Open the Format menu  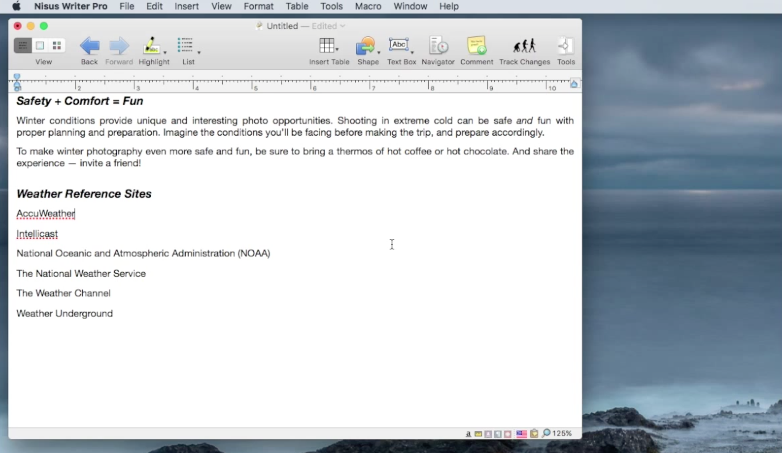258,6
